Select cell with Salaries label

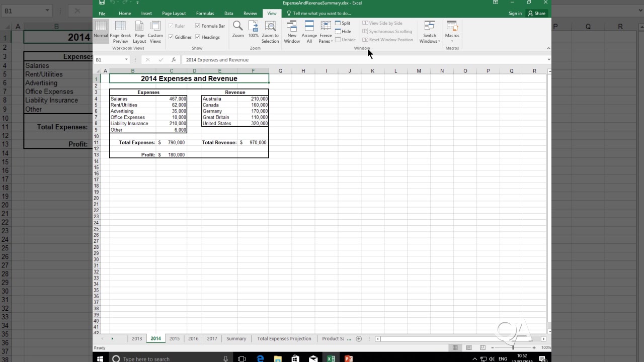132,99
